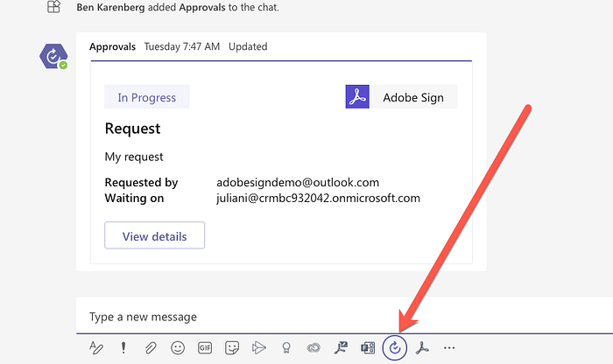
Task: Click the Requested by label
Action: click(141, 182)
